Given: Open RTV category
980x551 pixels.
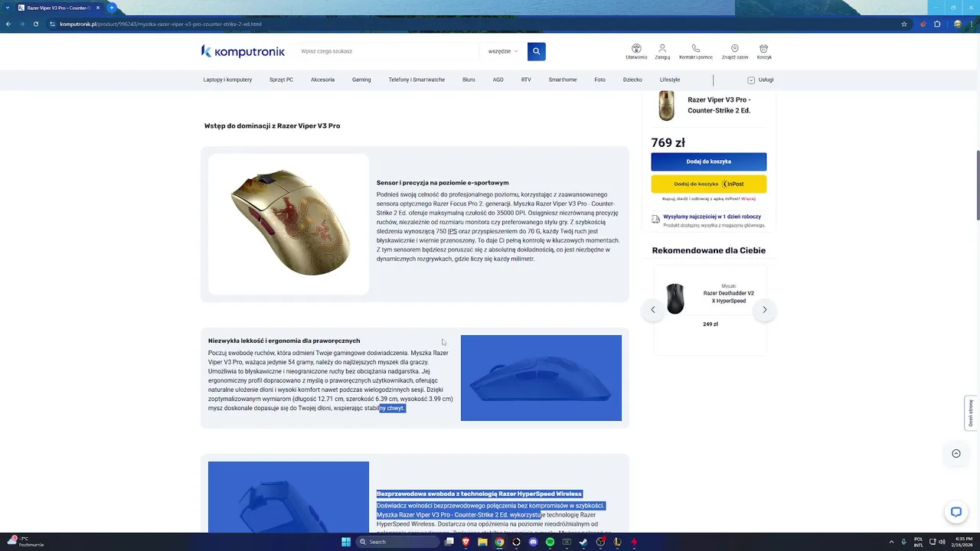Looking at the screenshot, I should click(526, 80).
